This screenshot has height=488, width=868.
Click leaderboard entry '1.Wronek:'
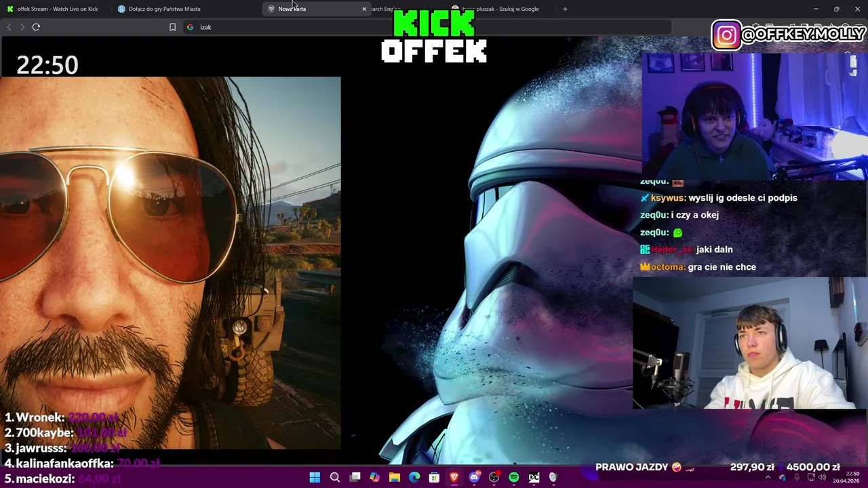pos(35,418)
